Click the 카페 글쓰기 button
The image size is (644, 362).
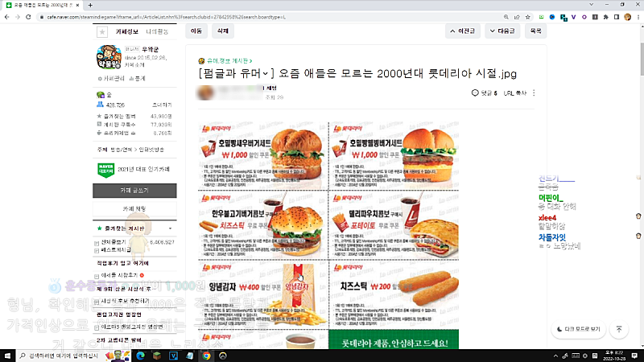pos(134,191)
